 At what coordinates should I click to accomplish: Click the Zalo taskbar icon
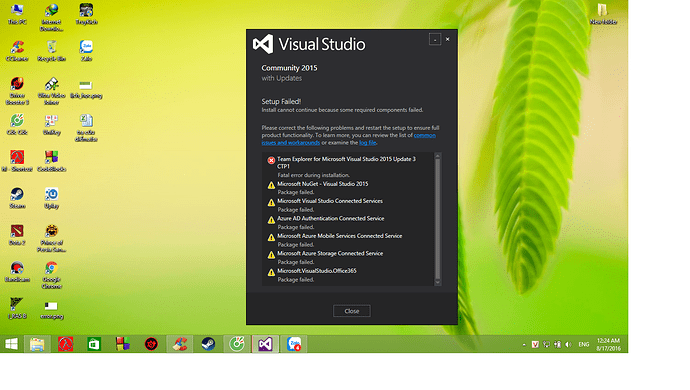pos(294,344)
